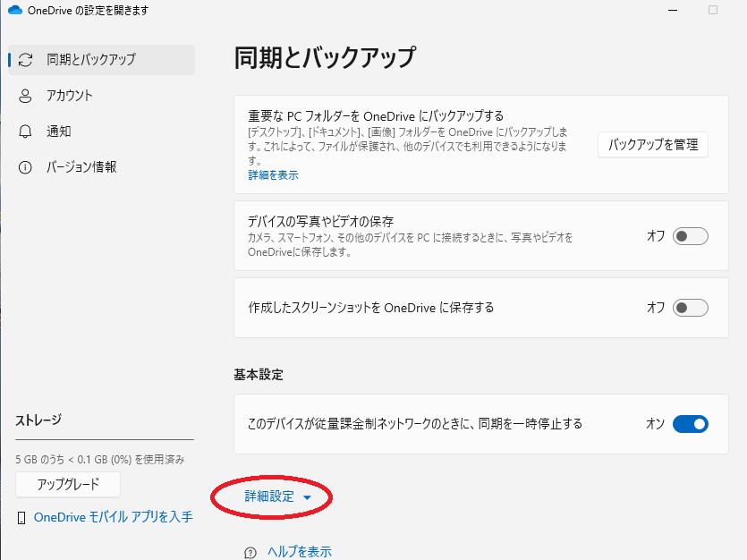
Task: Disable pause sync on metered network toggle
Action: pyautogui.click(x=691, y=424)
